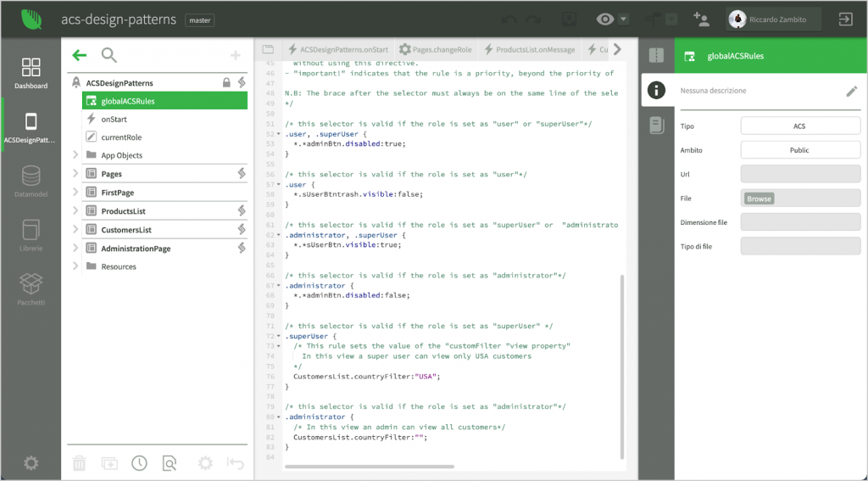868x481 pixels.
Task: Click the trash delete icon
Action: 80,462
